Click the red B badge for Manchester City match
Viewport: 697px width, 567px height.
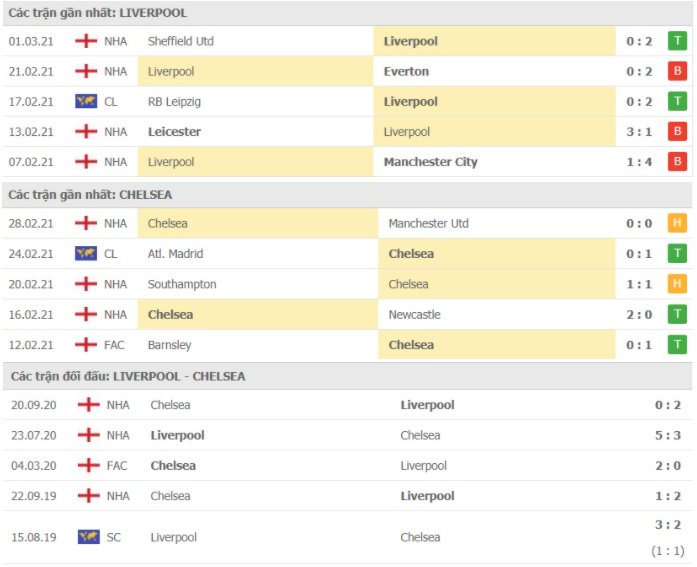(677, 162)
